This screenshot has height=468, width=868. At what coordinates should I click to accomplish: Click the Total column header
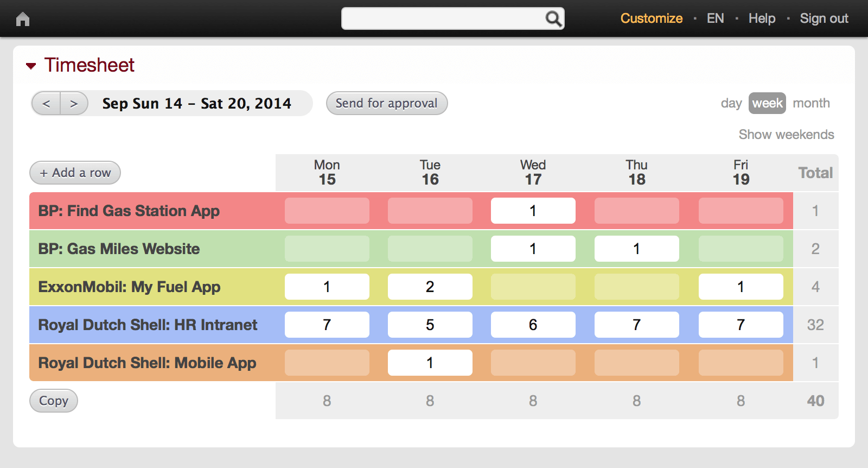pyautogui.click(x=815, y=173)
